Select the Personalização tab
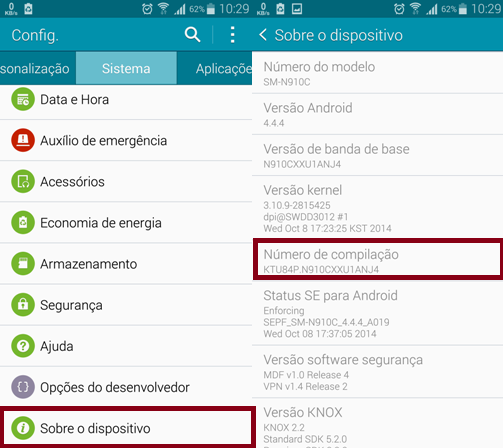 [x=38, y=68]
